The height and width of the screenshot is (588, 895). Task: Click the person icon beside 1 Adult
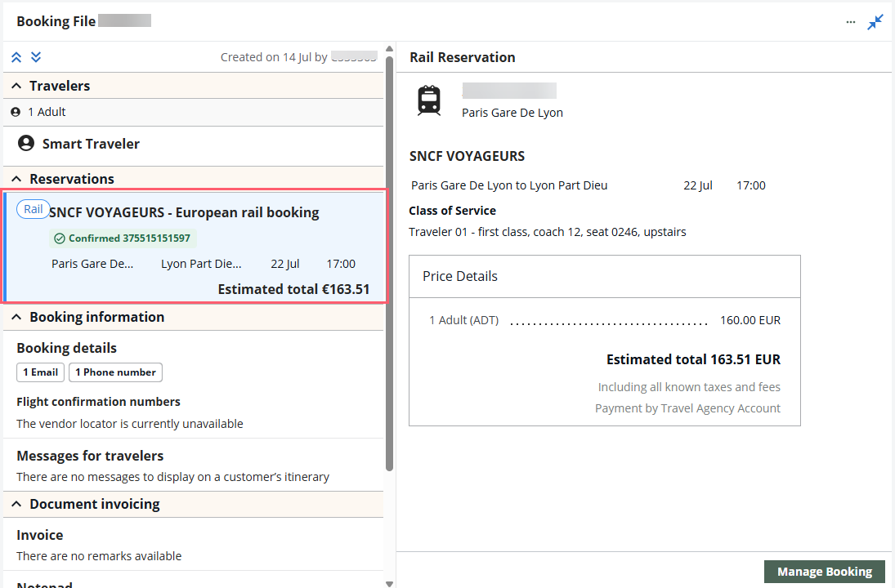coord(16,113)
